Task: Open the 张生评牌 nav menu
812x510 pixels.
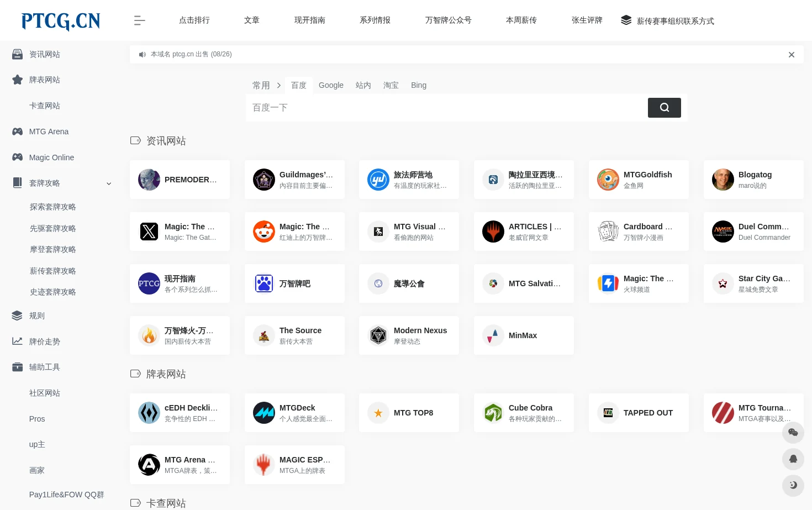Action: click(x=587, y=20)
